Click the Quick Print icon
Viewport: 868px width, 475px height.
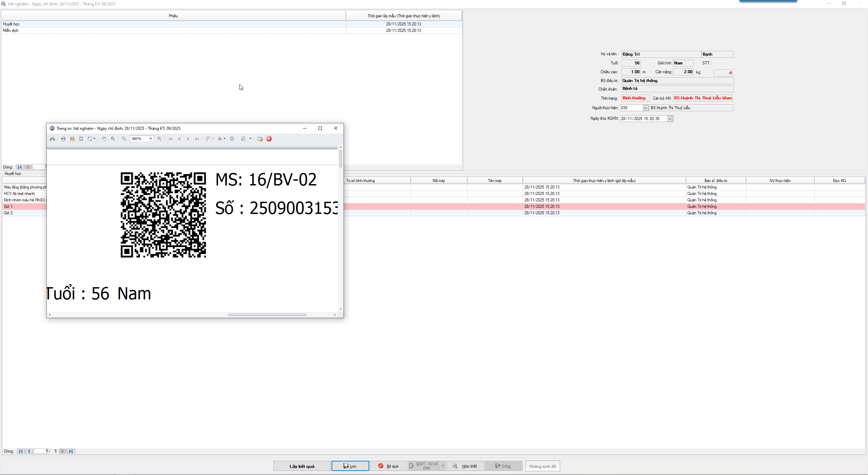(72, 139)
